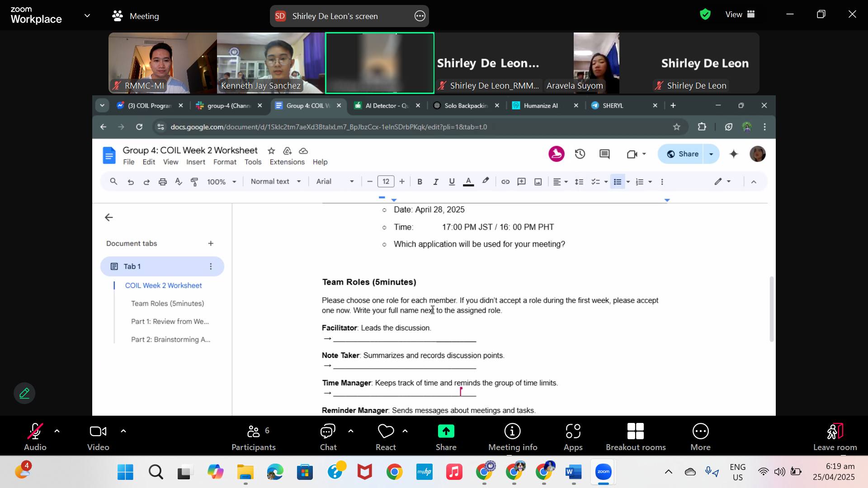Expand the Audio options arrow
The width and height of the screenshot is (868, 488).
pos(57,431)
